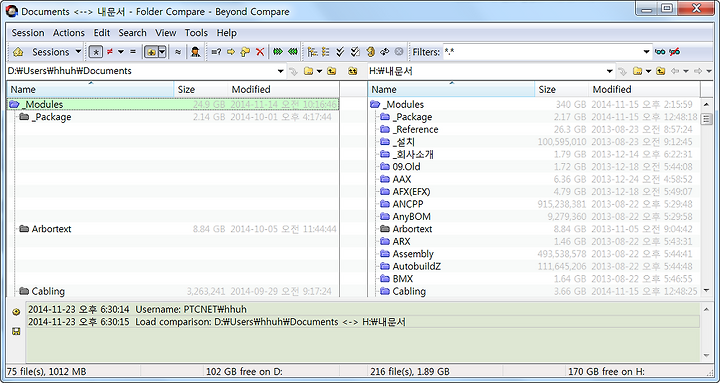Click the red X Delete icon

click(x=260, y=52)
